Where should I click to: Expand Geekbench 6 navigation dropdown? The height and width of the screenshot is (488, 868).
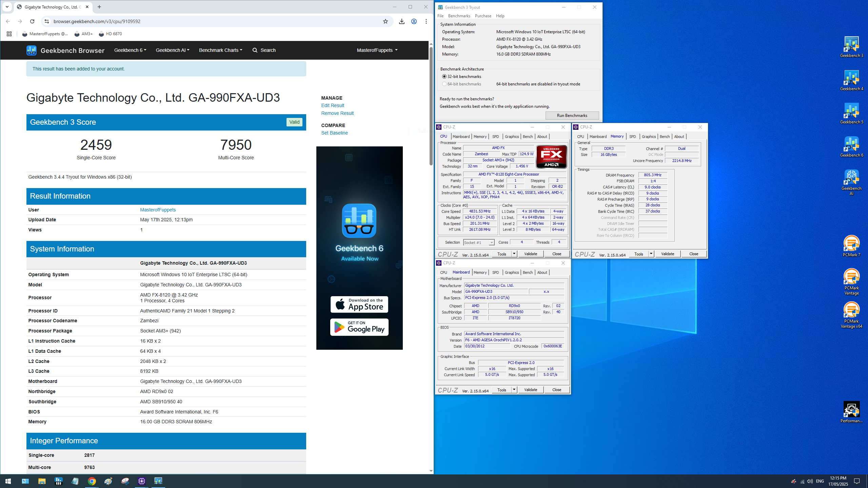point(130,50)
